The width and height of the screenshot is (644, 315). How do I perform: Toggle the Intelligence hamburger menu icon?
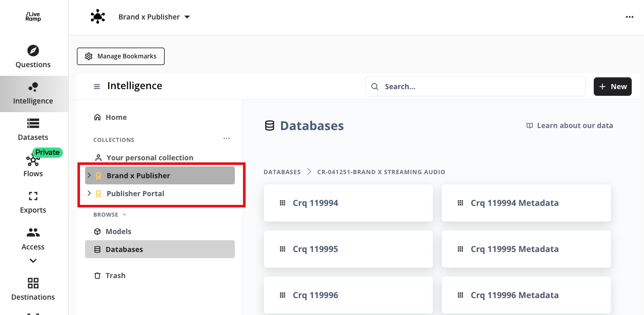[97, 87]
